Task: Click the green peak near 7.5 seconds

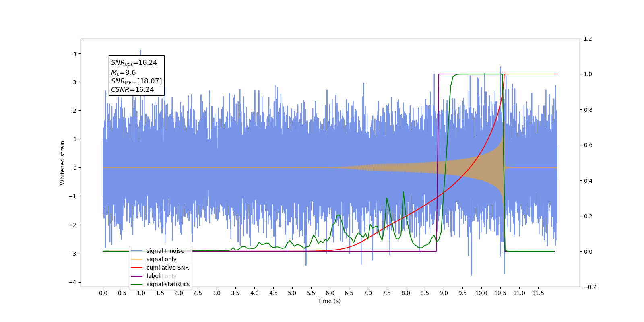Action: coord(387,198)
